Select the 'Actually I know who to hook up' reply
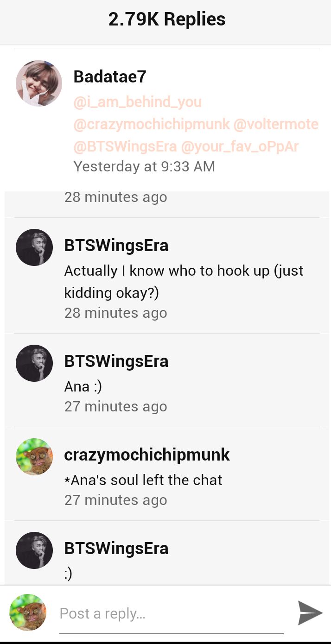This screenshot has height=644, width=331. (184, 282)
